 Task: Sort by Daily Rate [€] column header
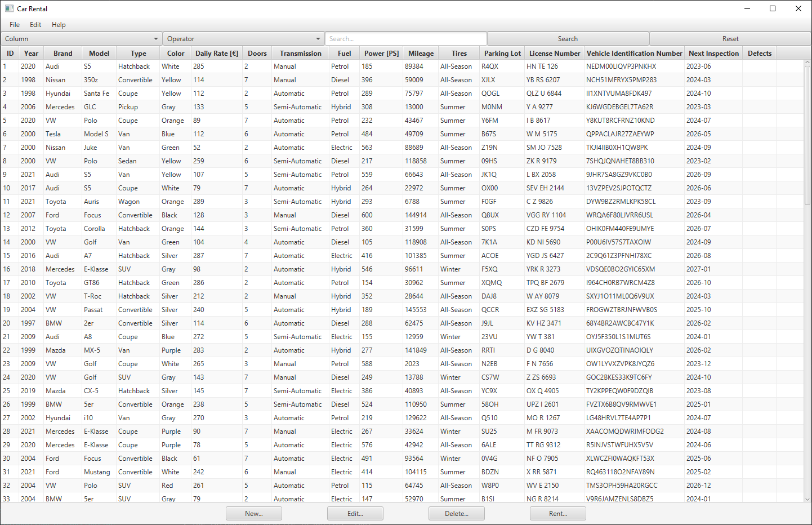217,54
